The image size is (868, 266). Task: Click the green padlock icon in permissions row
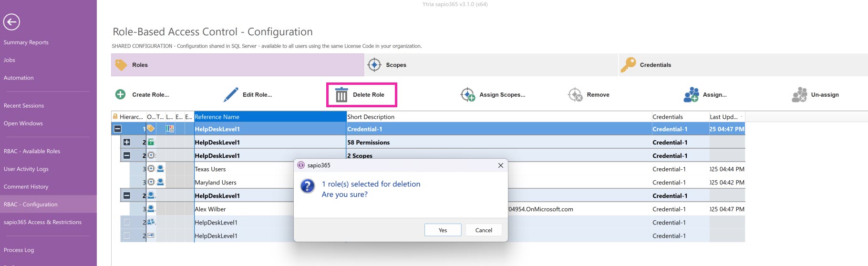(151, 142)
